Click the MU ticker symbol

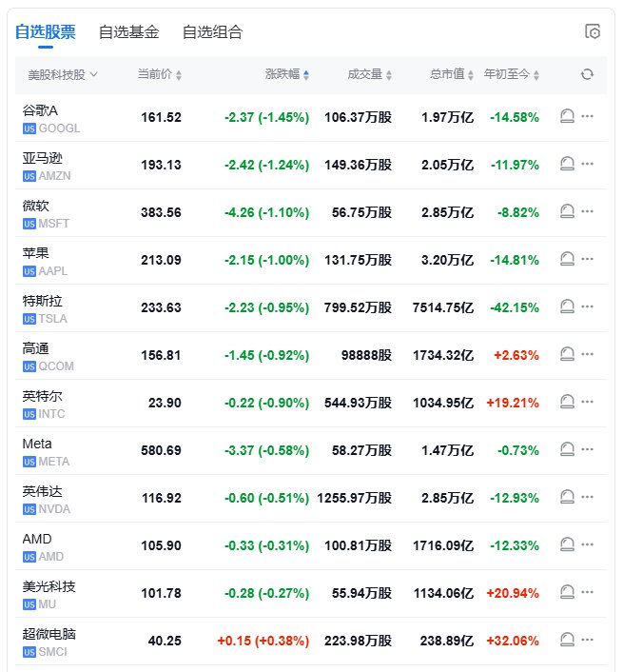pyautogui.click(x=48, y=604)
